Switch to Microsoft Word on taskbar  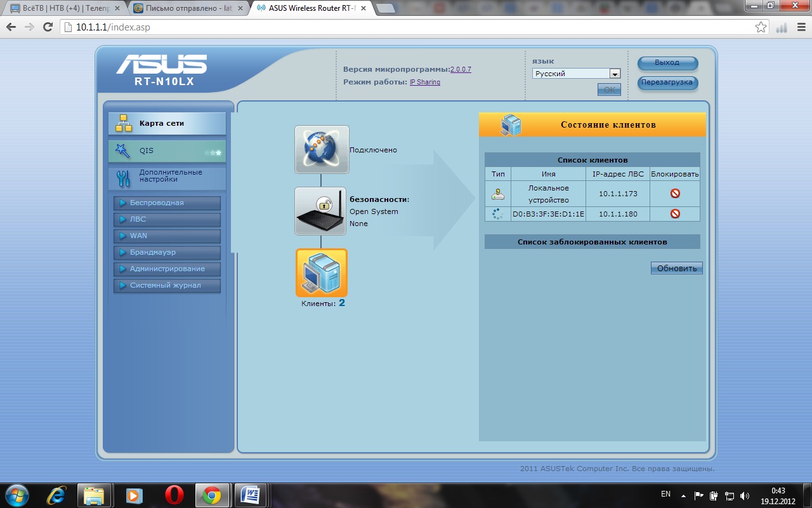point(251,495)
